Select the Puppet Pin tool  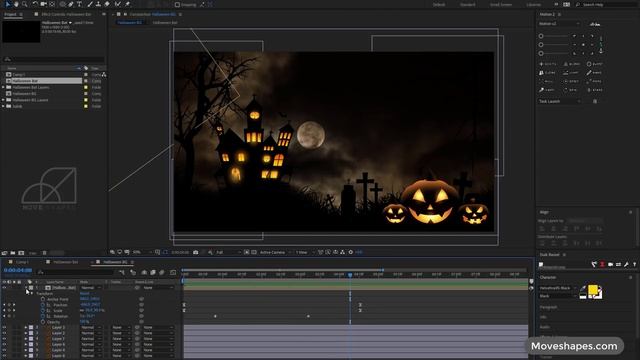click(127, 4)
